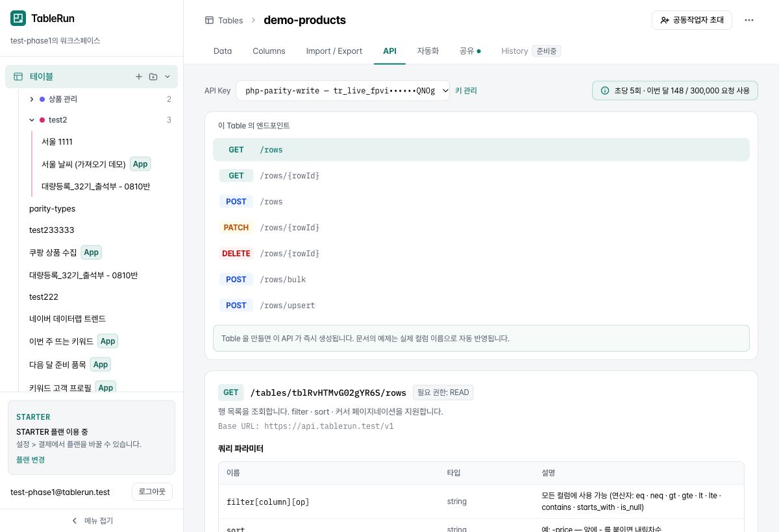Click the 테이블 section header

(x=92, y=77)
